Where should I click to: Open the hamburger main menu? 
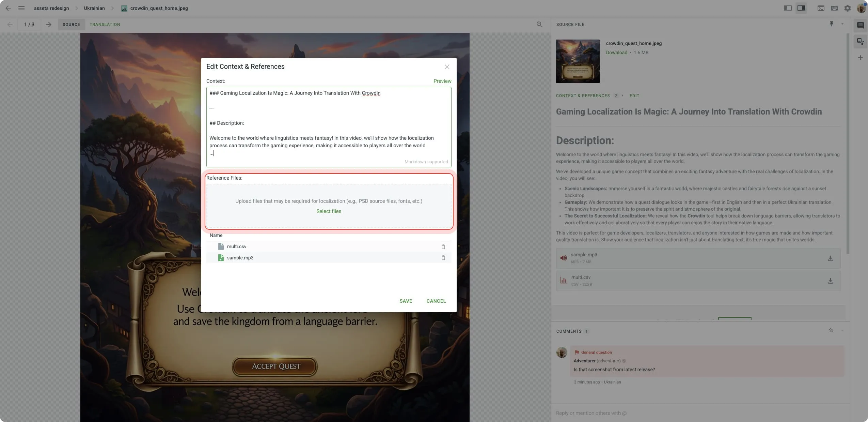[21, 8]
